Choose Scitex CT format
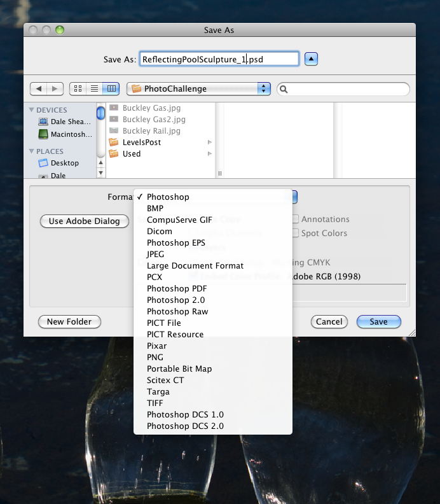The height and width of the screenshot is (504, 440). [x=212, y=381]
